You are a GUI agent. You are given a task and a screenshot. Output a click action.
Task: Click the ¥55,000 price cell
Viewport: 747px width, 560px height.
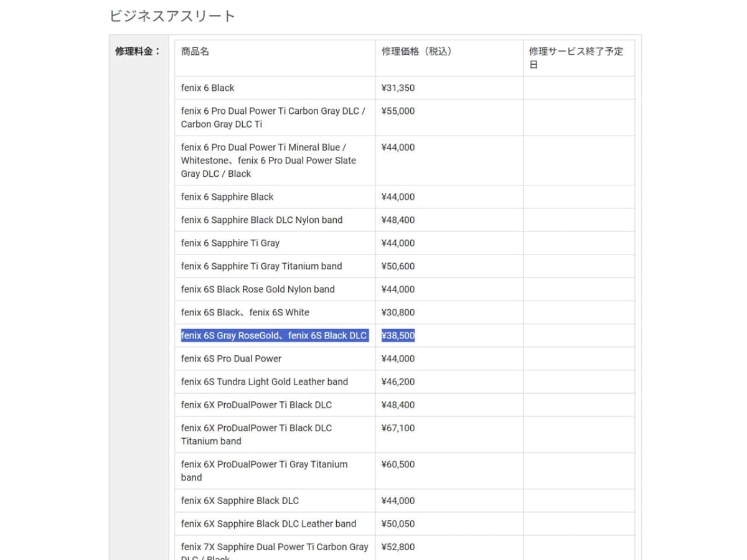[398, 111]
